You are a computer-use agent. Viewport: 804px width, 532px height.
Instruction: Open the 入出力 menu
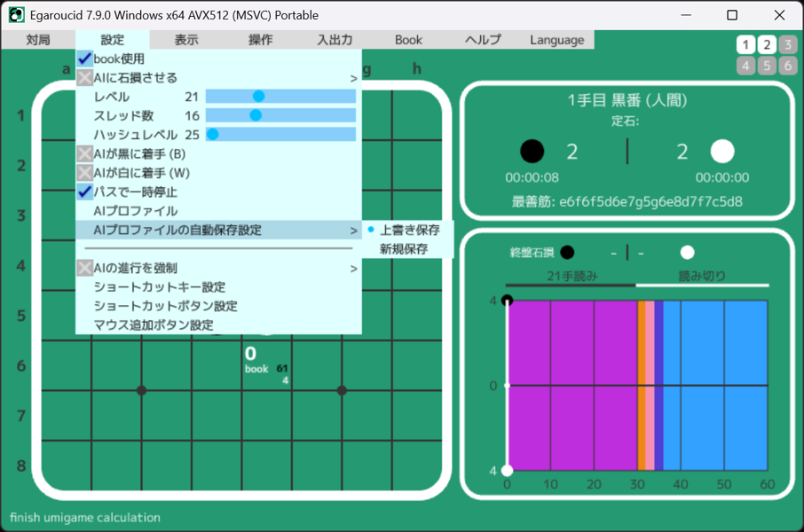[335, 40]
